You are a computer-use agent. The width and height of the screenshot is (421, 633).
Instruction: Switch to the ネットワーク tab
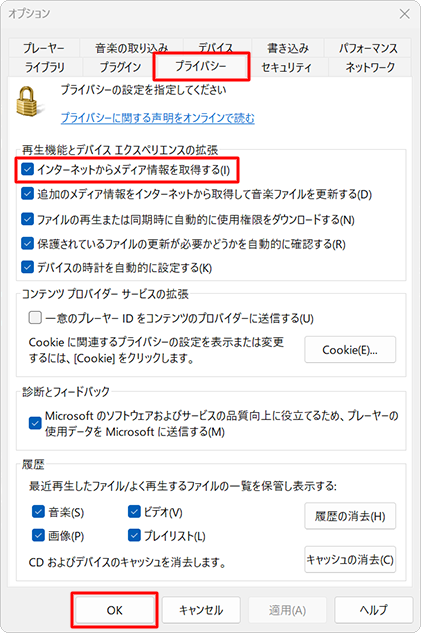tap(370, 67)
